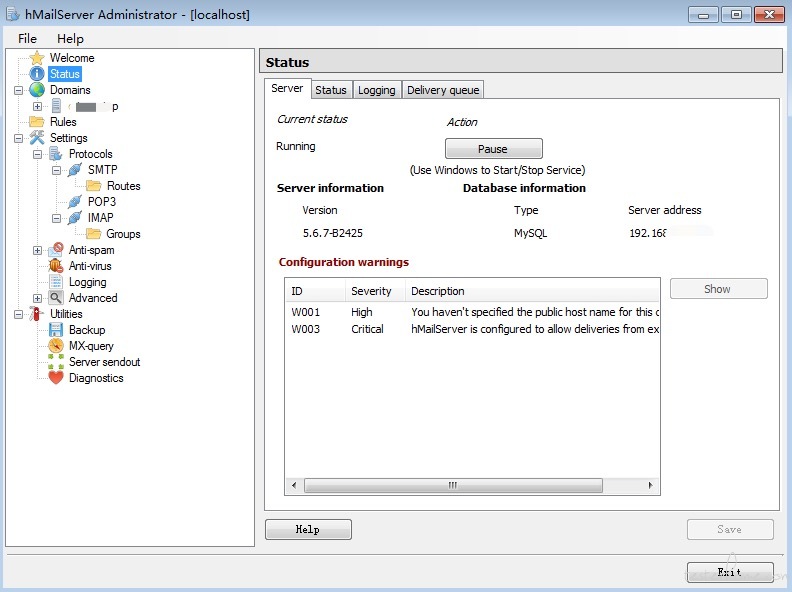Expand the Advanced tree node
This screenshot has width=792, height=592.
[37, 299]
